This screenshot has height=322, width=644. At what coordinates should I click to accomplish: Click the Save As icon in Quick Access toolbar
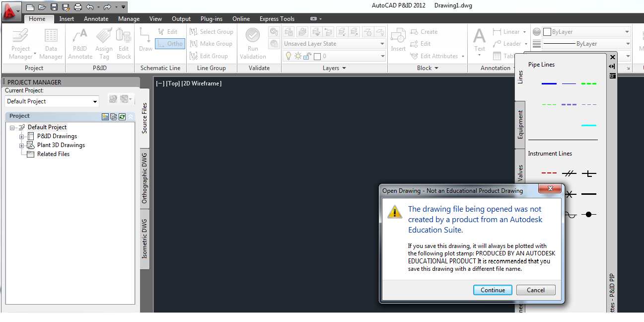click(66, 7)
